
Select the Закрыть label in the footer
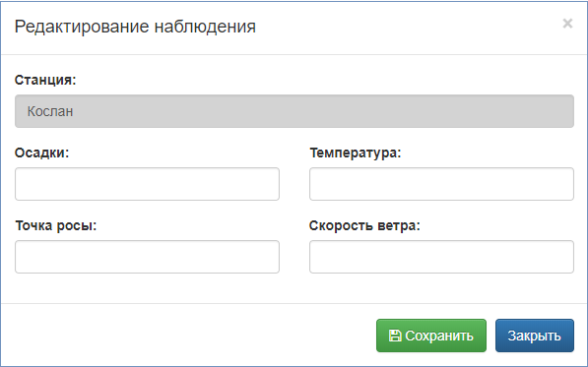click(x=535, y=336)
